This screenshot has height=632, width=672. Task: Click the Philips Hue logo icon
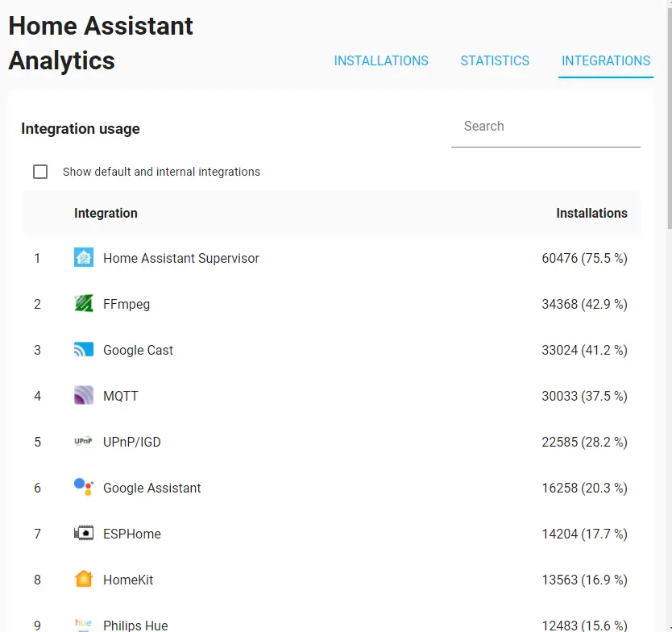click(x=84, y=625)
